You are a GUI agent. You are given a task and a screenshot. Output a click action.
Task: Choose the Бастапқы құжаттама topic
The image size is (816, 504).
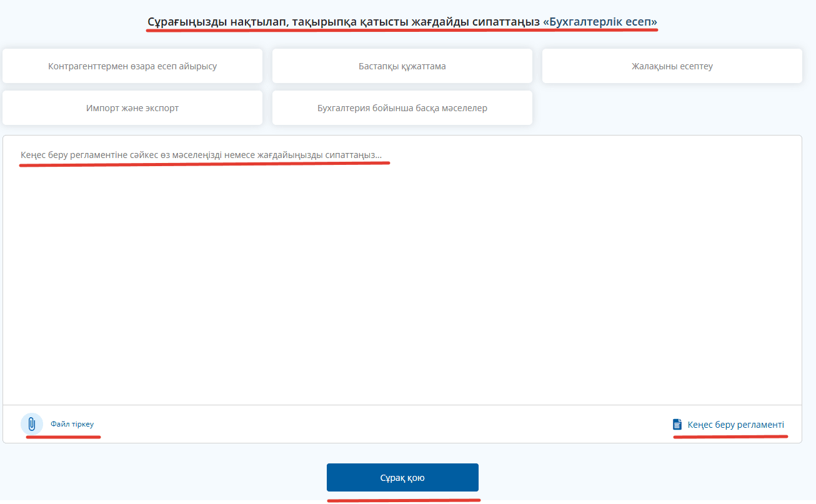(402, 66)
